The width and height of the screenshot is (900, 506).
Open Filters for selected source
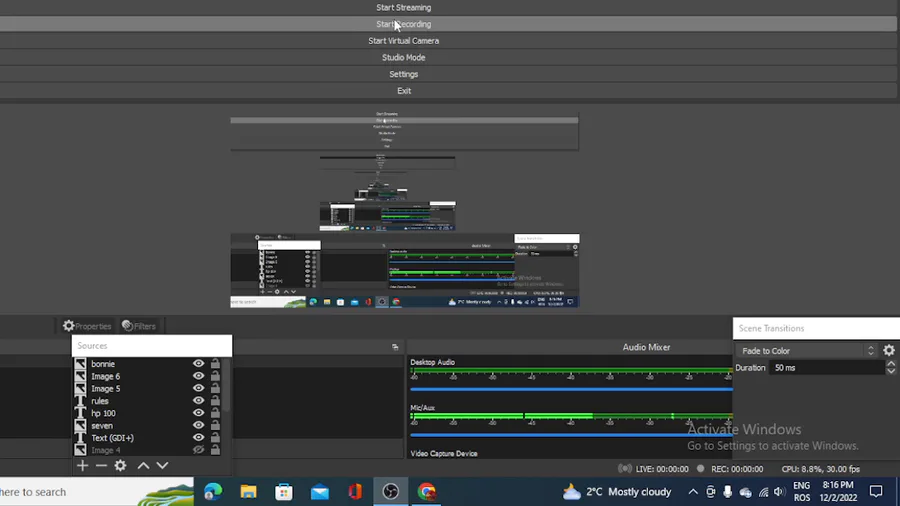click(139, 326)
